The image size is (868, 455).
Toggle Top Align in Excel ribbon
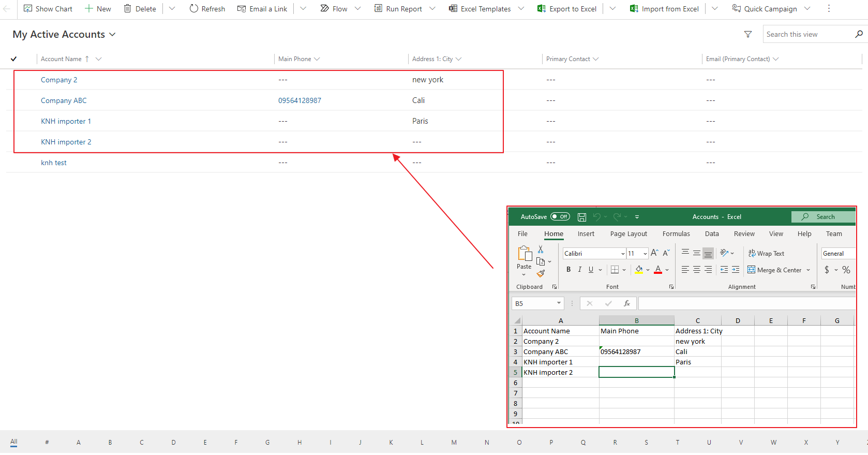click(x=685, y=253)
